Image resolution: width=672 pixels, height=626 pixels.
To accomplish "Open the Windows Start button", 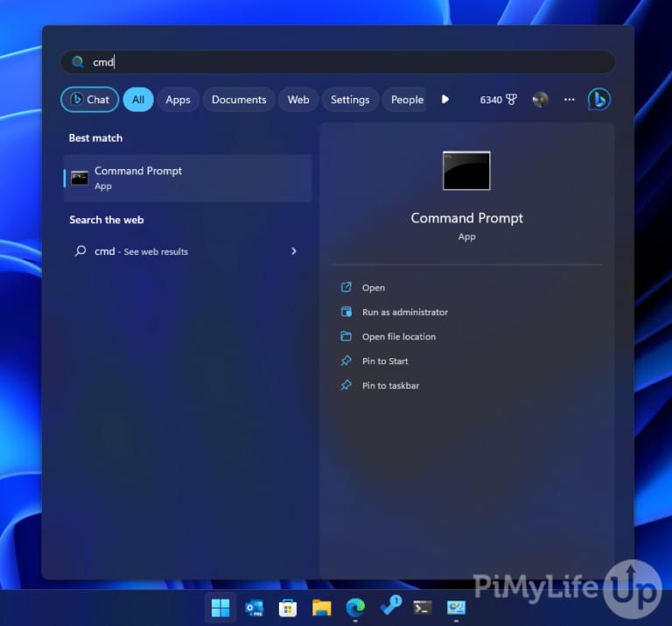I will [x=220, y=608].
